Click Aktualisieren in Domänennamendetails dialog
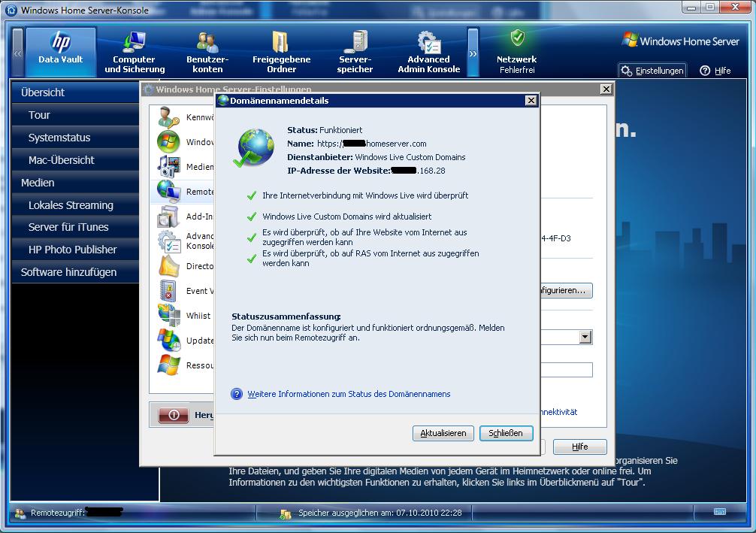The image size is (756, 533). click(x=443, y=433)
